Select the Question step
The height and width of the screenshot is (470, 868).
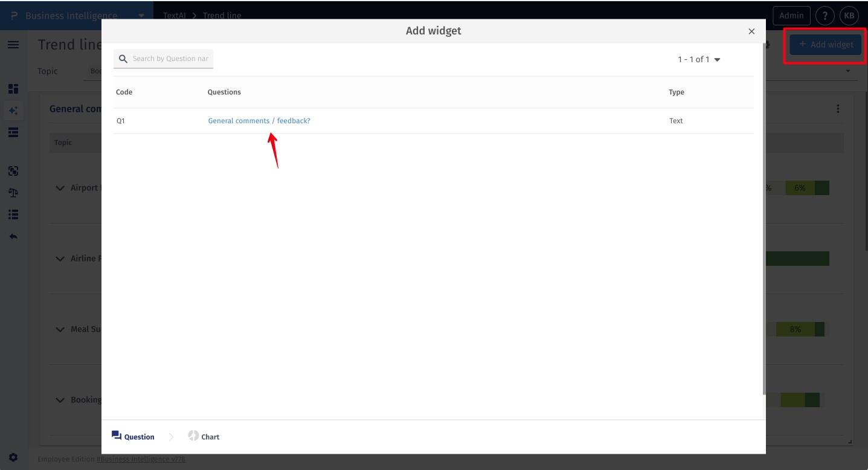[x=132, y=436]
